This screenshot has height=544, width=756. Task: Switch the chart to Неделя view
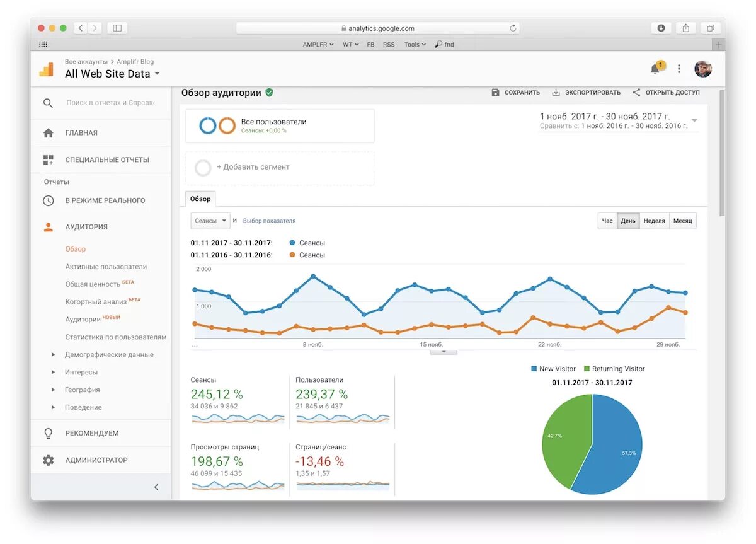pyautogui.click(x=654, y=221)
